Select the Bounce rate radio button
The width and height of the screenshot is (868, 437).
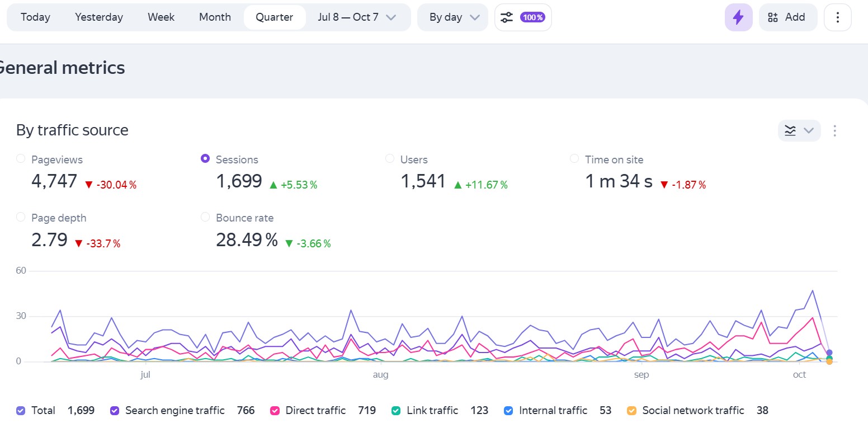tap(205, 217)
